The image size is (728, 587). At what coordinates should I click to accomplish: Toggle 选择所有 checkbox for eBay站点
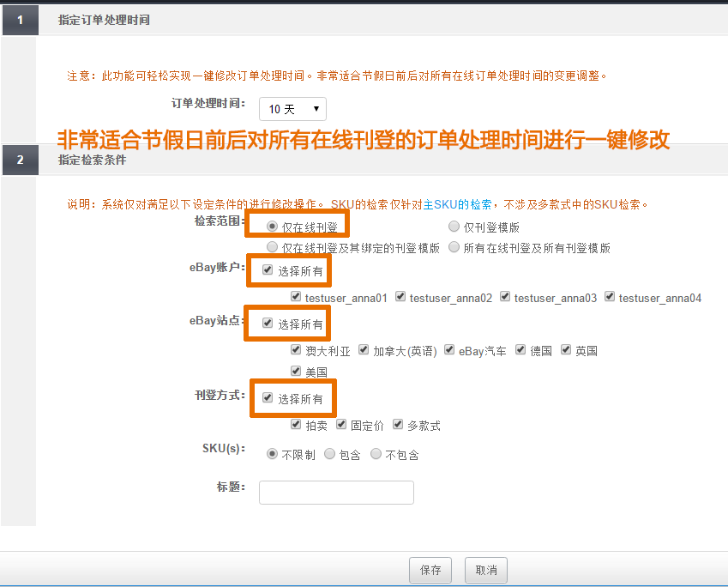coord(268,323)
